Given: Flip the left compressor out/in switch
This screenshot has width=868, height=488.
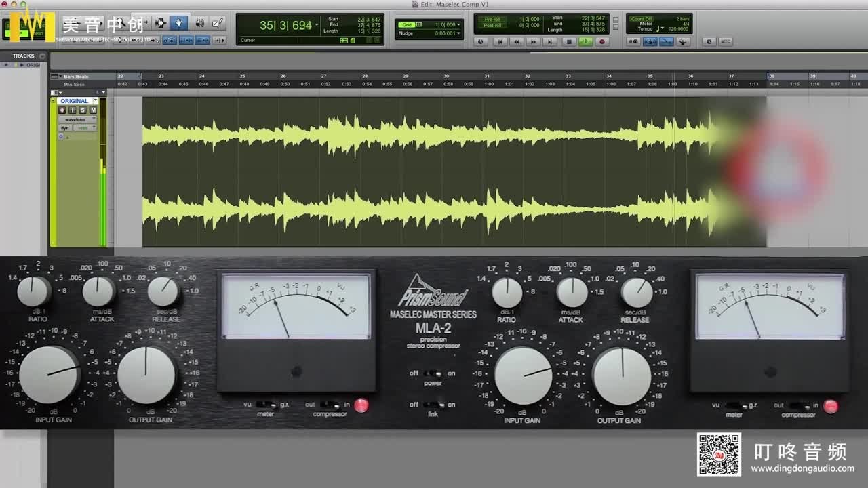Looking at the screenshot, I should (x=330, y=405).
